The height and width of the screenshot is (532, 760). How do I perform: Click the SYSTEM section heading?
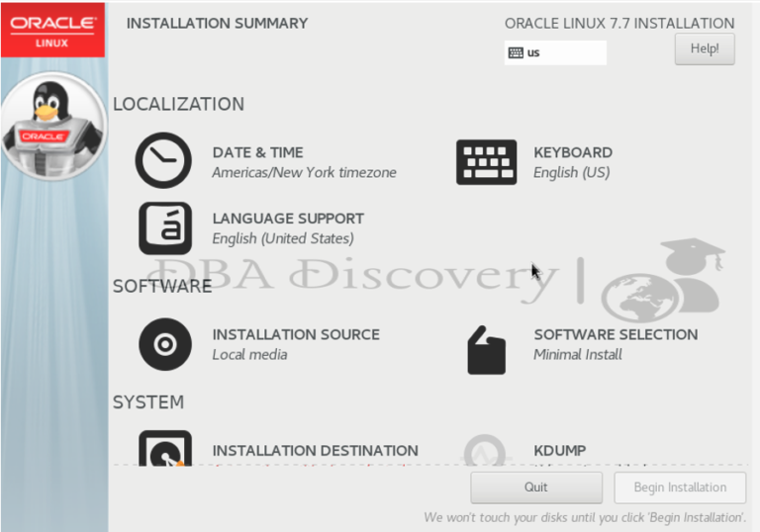click(148, 402)
